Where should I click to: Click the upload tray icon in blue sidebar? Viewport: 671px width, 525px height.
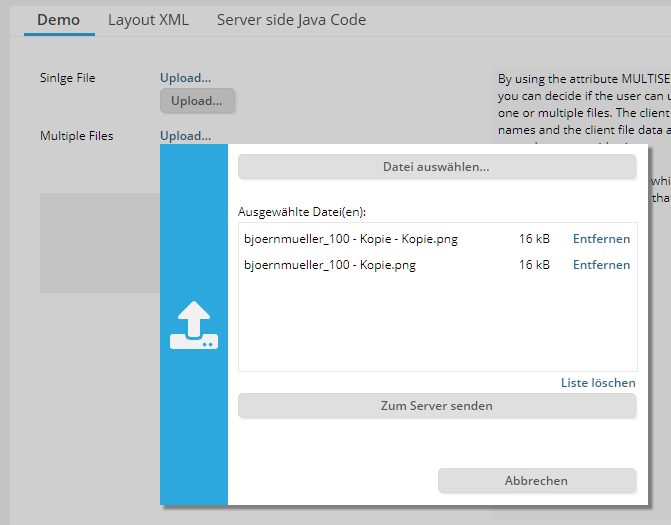[x=194, y=325]
